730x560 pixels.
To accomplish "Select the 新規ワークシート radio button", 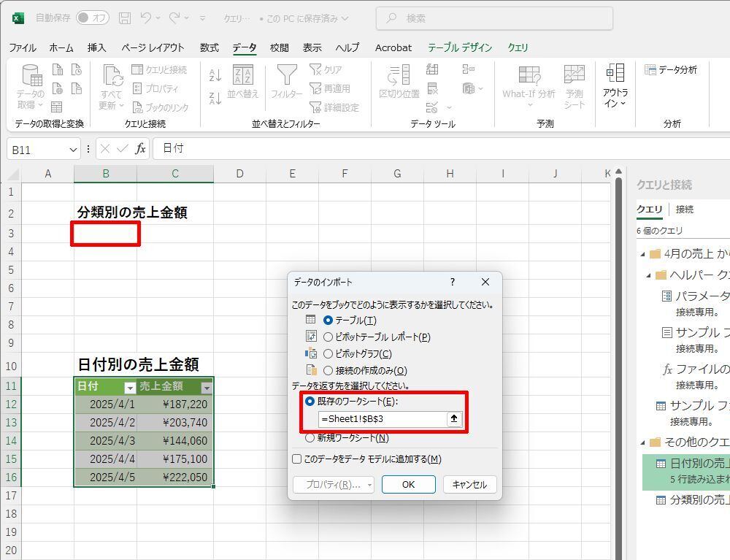I will point(310,438).
